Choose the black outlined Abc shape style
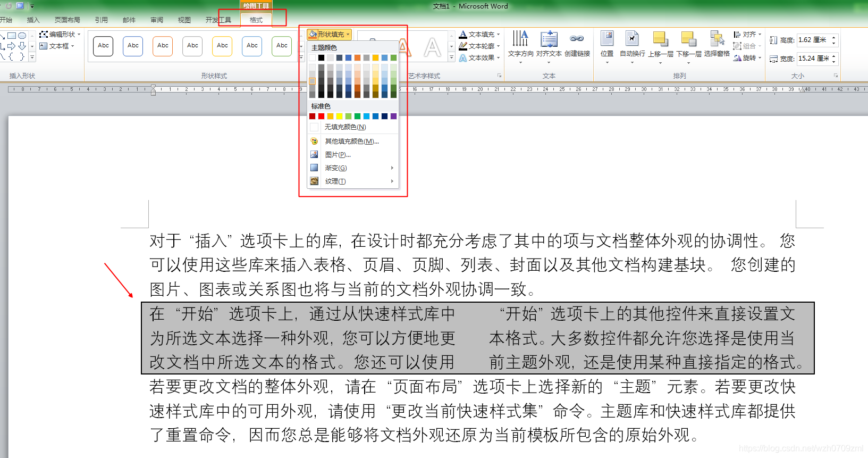This screenshot has width=868, height=458. coord(103,46)
